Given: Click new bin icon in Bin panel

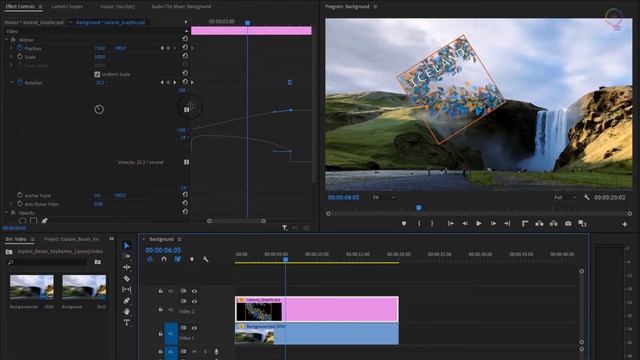Looking at the screenshot, I should [98, 262].
